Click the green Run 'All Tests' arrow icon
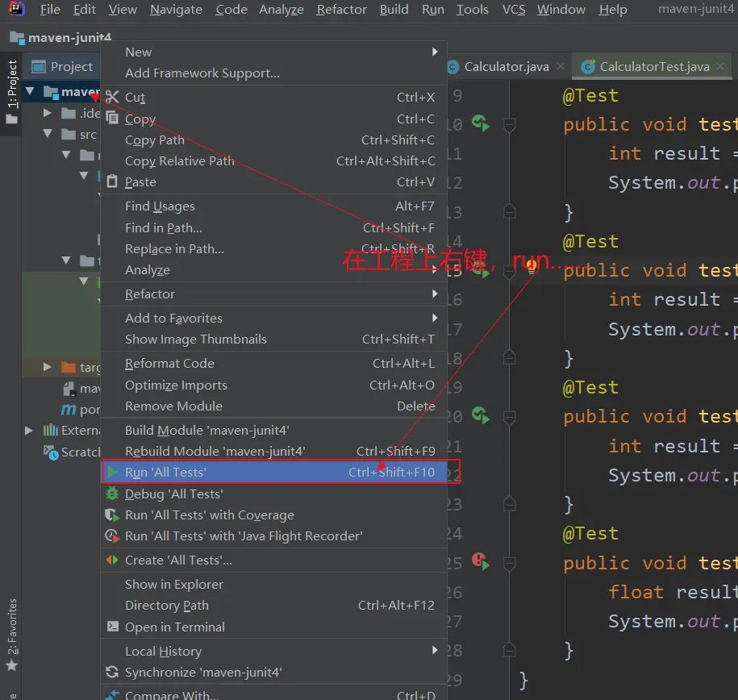738x700 pixels. point(113,473)
